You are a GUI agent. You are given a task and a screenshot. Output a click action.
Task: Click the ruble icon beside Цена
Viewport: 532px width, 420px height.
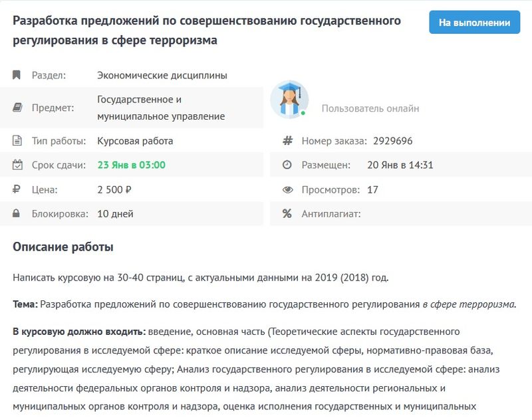(x=17, y=189)
